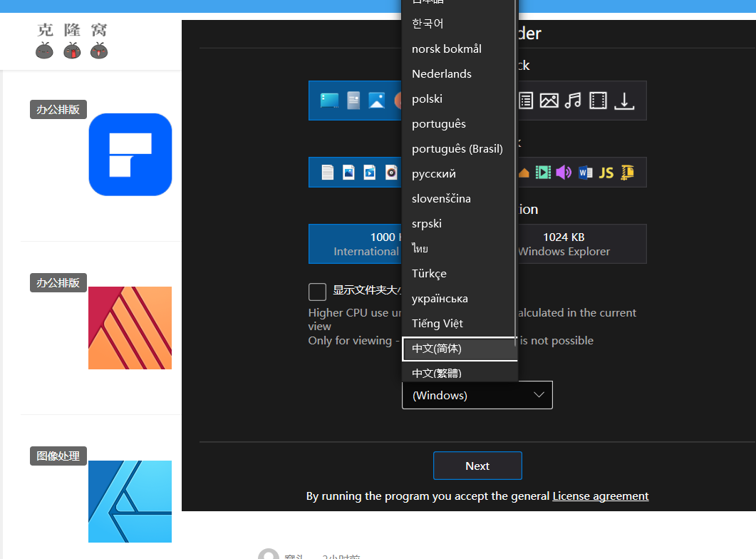Click the purple speaker audio icon
Viewport: 756px width, 559px height.
pyautogui.click(x=564, y=172)
